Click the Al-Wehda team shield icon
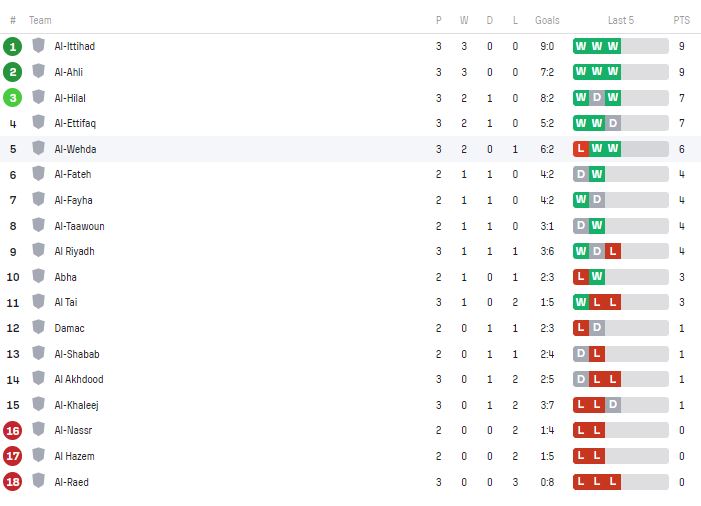The height and width of the screenshot is (506, 701). [38, 148]
